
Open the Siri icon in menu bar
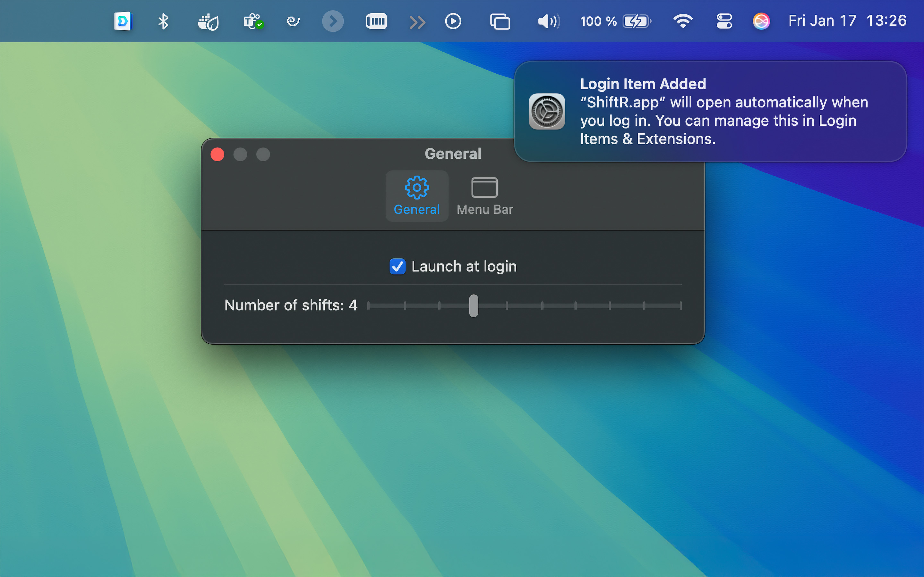coord(761,21)
